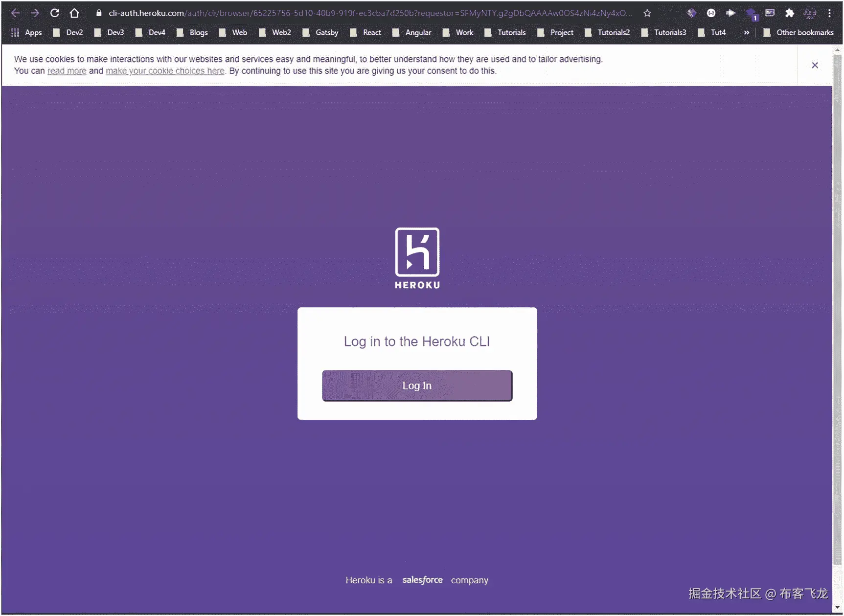The height and width of the screenshot is (616, 844).
Task: Open extension with badge number 1
Action: tap(751, 14)
